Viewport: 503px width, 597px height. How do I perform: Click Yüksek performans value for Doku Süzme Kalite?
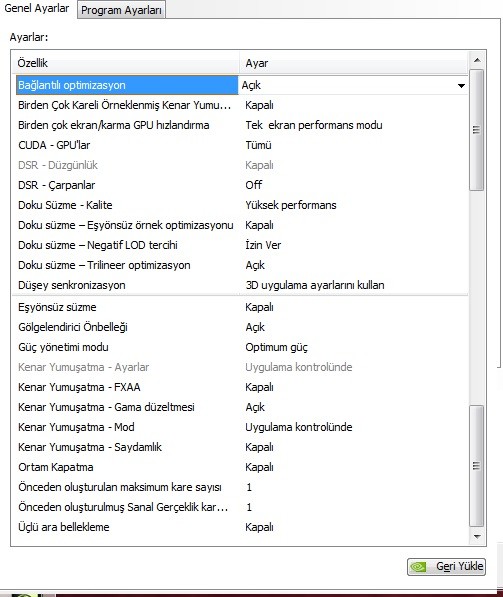pyautogui.click(x=291, y=205)
